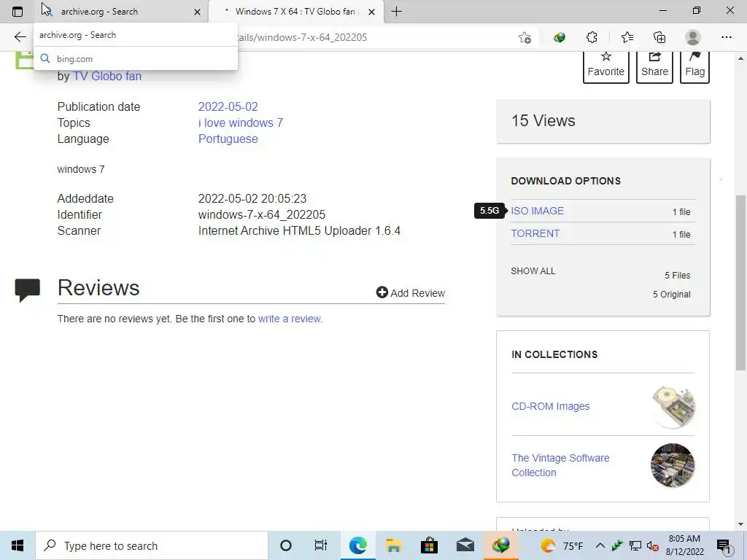Open Microsoft Edge from the taskbar

(357, 545)
